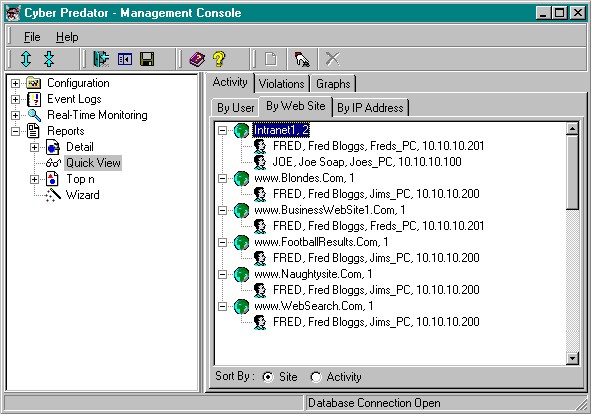This screenshot has height=417, width=592.
Task: Open the Help menu
Action: tap(67, 37)
